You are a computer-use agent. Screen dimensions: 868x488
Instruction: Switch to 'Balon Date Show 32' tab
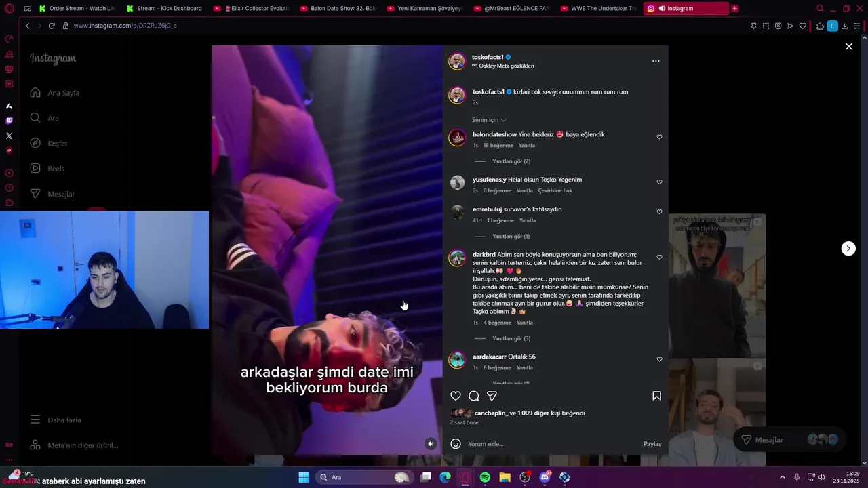point(338,9)
